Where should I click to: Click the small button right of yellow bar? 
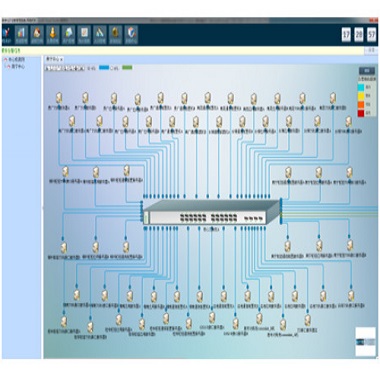click(x=371, y=51)
